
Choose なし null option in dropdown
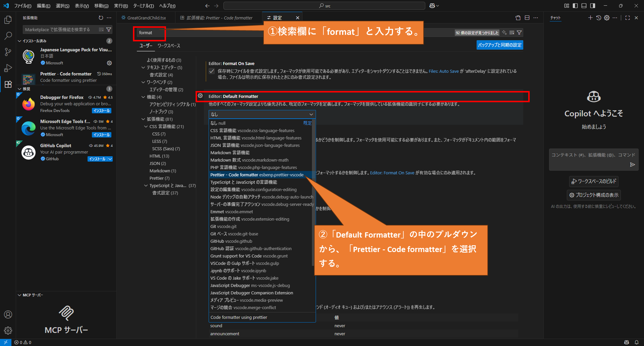261,123
